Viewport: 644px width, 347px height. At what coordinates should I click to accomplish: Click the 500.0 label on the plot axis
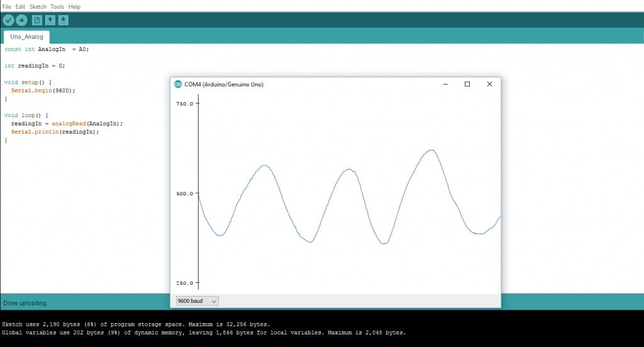click(x=185, y=193)
